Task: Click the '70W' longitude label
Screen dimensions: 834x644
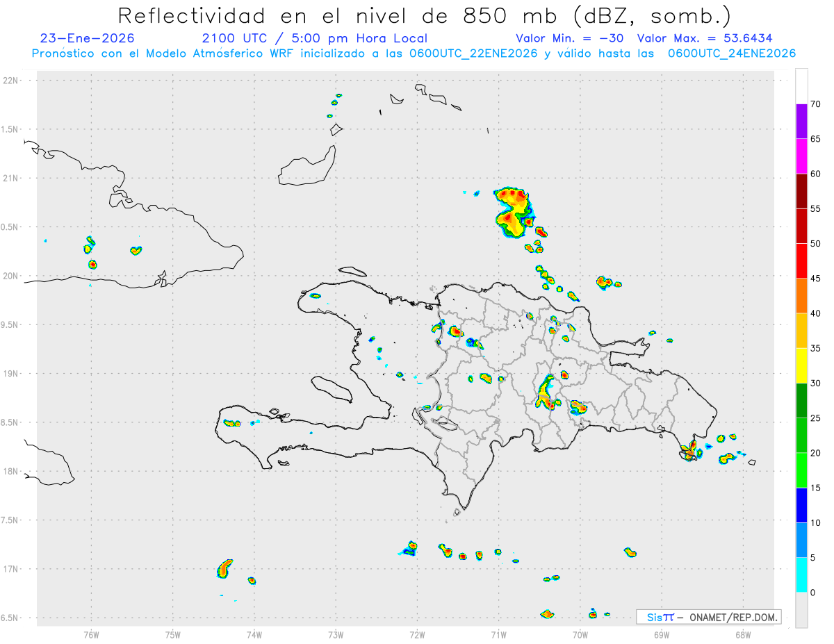Action: pyautogui.click(x=580, y=634)
